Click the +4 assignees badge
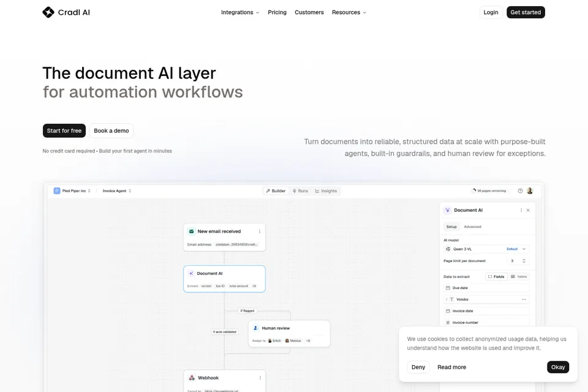The image size is (588, 392). tap(308, 341)
